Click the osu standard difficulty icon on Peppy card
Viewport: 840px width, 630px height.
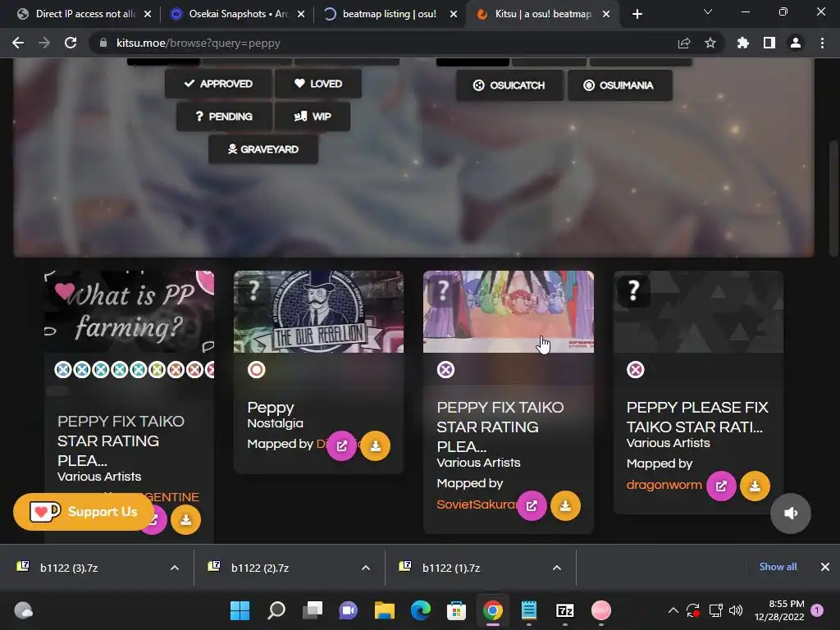tap(256, 370)
